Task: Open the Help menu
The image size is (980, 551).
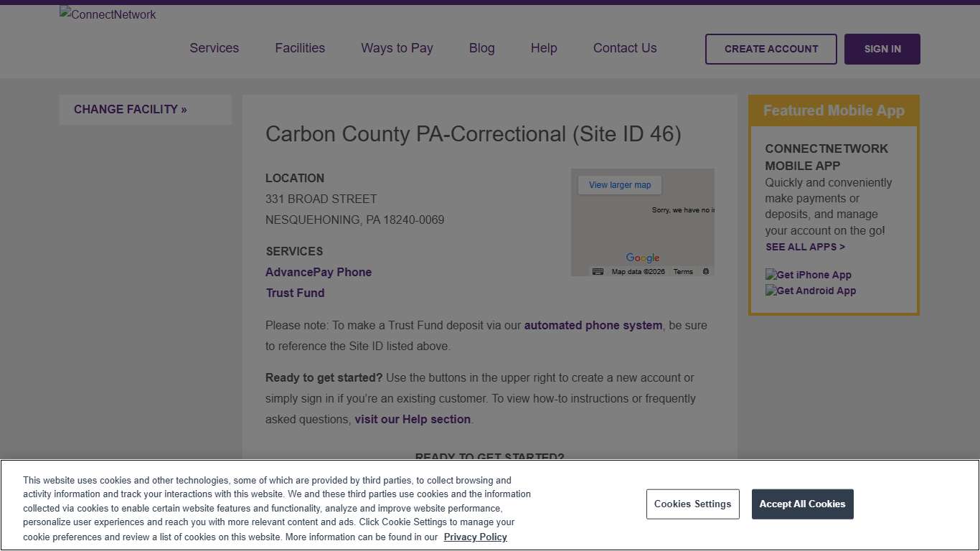Action: click(x=543, y=48)
